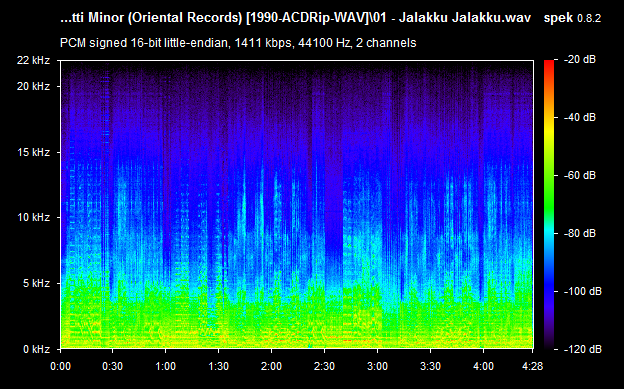The width and height of the screenshot is (624, 389).
Task: Click the -120 dB scale label
Action: 583,349
